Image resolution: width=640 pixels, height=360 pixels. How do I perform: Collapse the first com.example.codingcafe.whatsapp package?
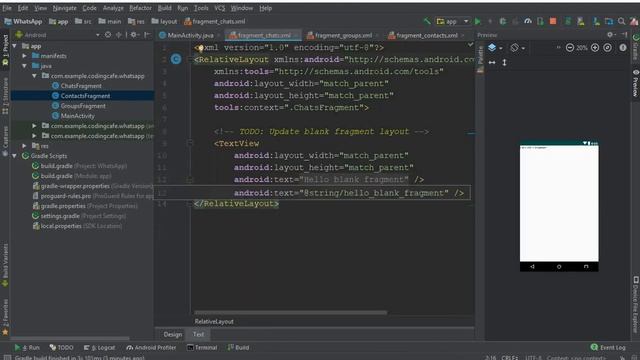click(x=35, y=76)
